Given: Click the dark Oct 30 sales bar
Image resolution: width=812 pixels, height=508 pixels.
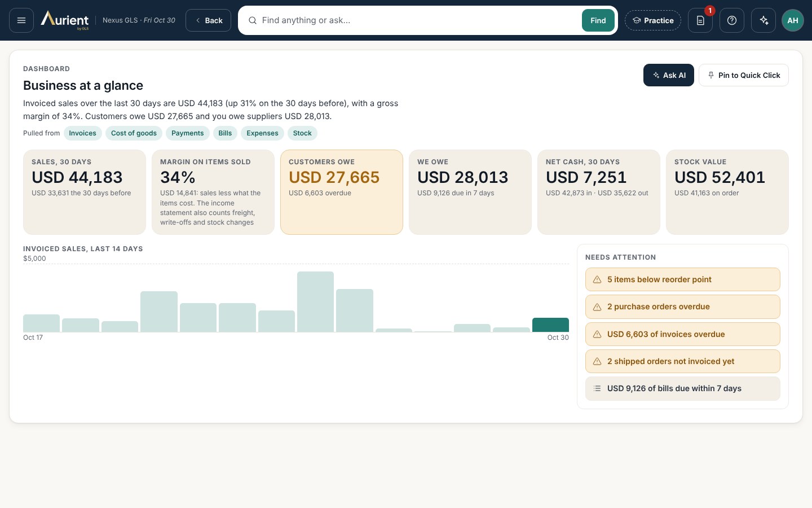Looking at the screenshot, I should (x=550, y=325).
